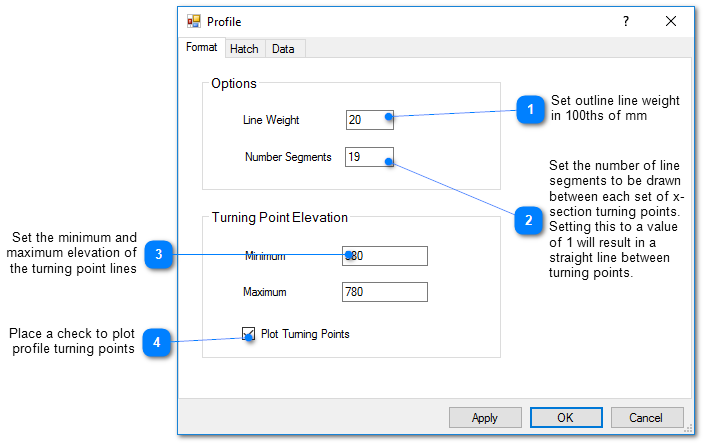Switch to the Format tab
Screen dimensions: 705x445
(201, 48)
